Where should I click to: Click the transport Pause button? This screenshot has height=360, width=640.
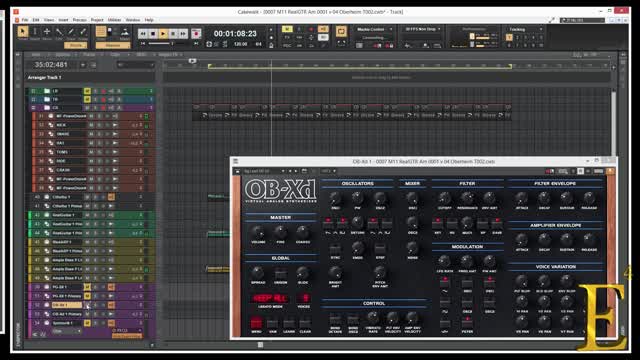tap(173, 33)
